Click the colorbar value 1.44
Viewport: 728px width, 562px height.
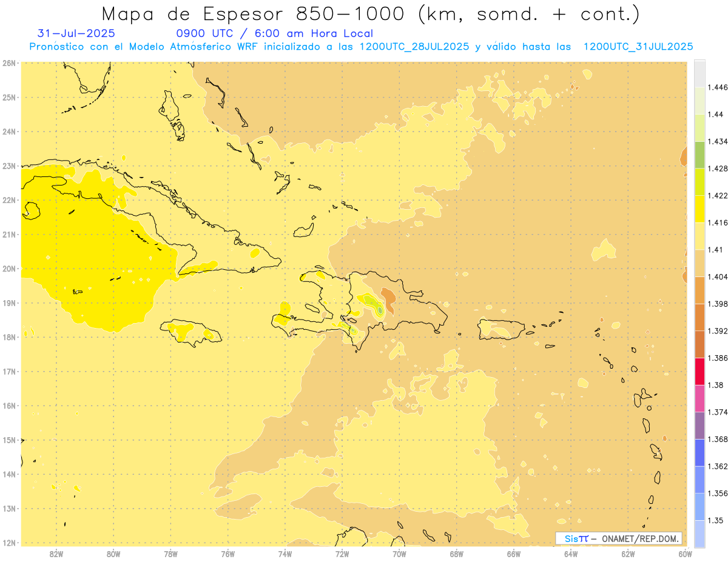point(715,115)
